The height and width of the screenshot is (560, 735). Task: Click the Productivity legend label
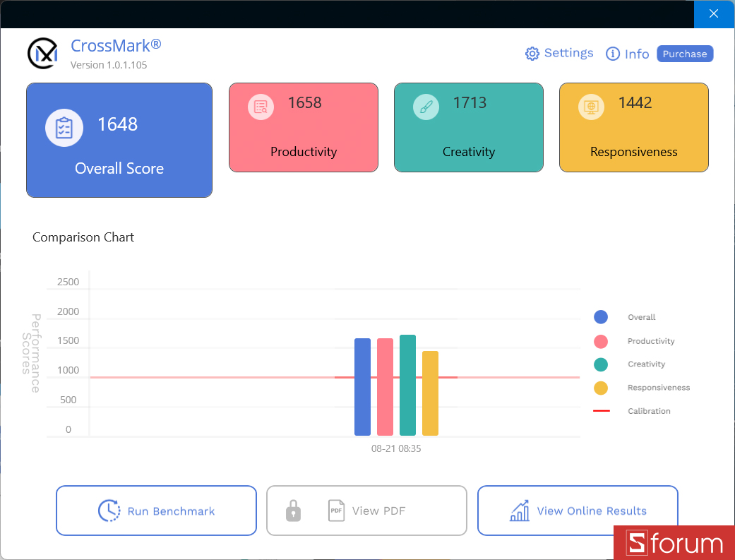tap(651, 341)
